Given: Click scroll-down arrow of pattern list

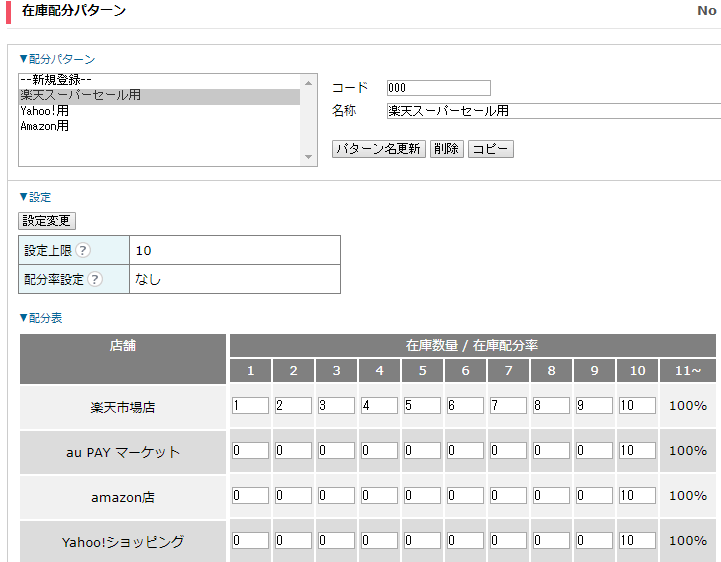Looking at the screenshot, I should pos(308,157).
